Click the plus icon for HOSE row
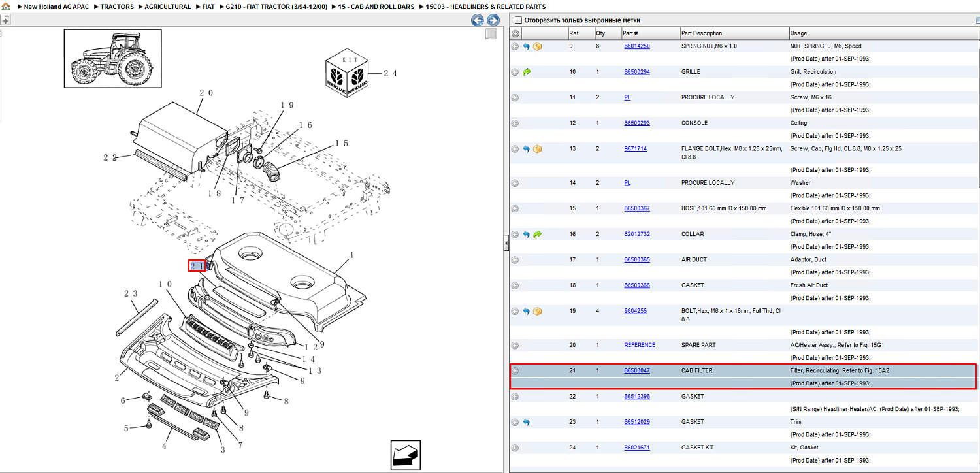980x473 pixels. (515, 208)
